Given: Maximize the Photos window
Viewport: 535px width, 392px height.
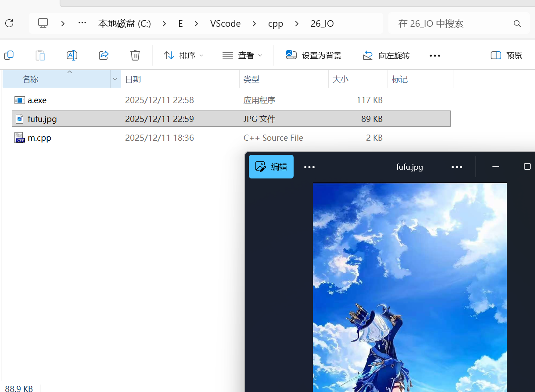Looking at the screenshot, I should pos(527,167).
